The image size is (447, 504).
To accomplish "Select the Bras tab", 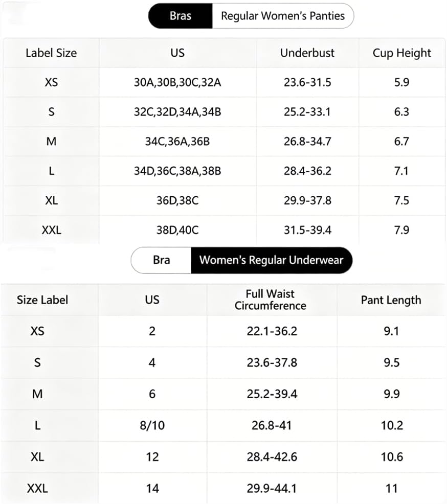I will click(x=181, y=16).
